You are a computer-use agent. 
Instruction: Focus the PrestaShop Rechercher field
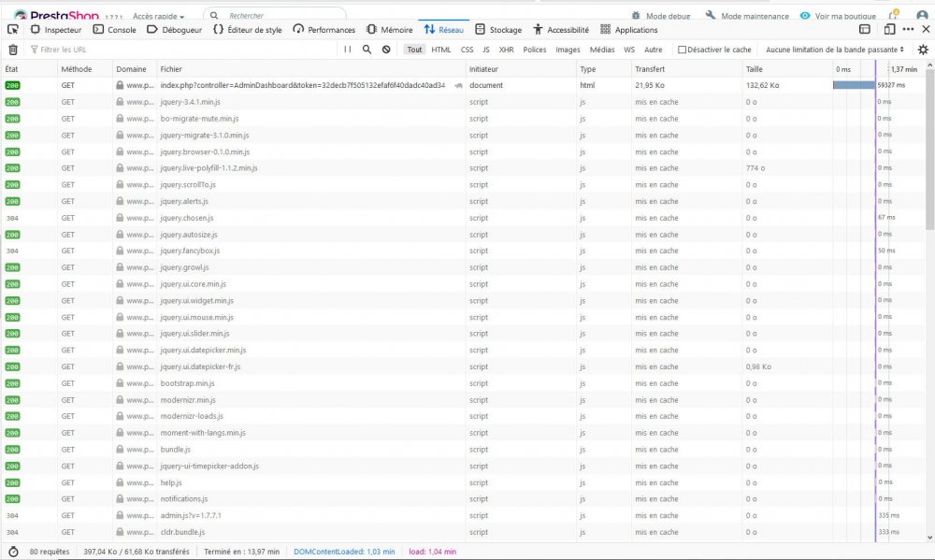tap(275, 16)
